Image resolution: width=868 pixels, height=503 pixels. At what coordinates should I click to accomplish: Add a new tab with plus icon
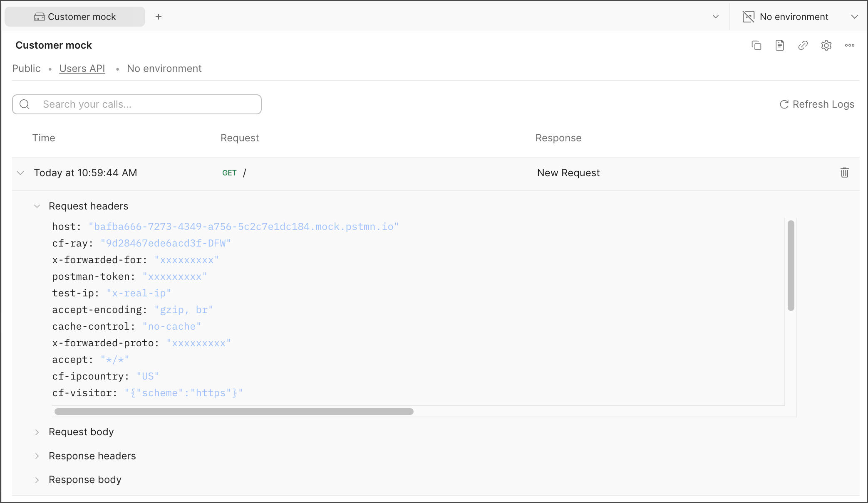159,17
